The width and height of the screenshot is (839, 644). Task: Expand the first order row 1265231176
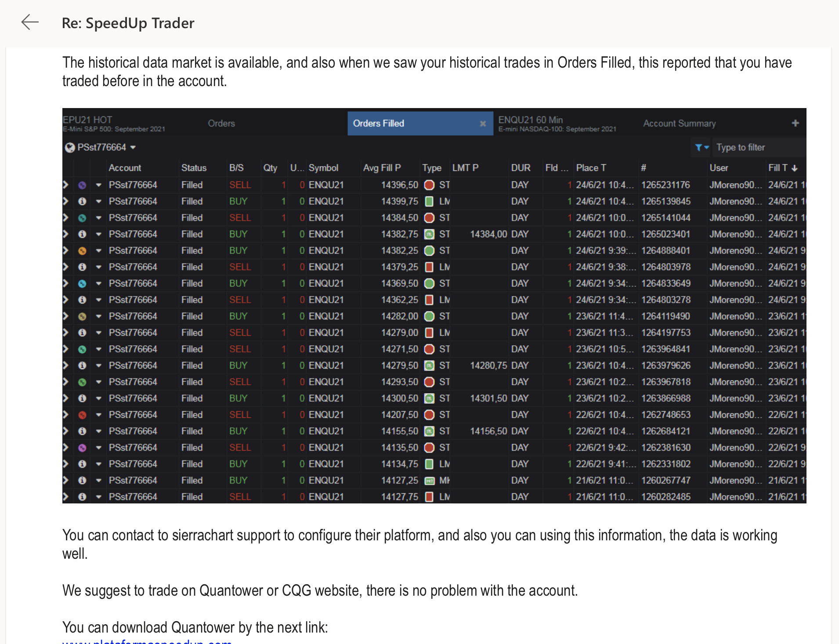pyautogui.click(x=66, y=185)
